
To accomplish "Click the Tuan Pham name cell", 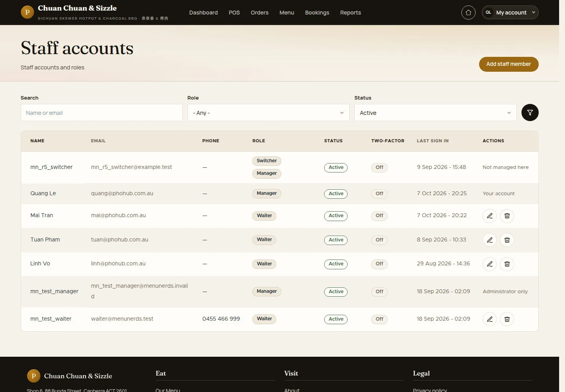I will (45, 240).
